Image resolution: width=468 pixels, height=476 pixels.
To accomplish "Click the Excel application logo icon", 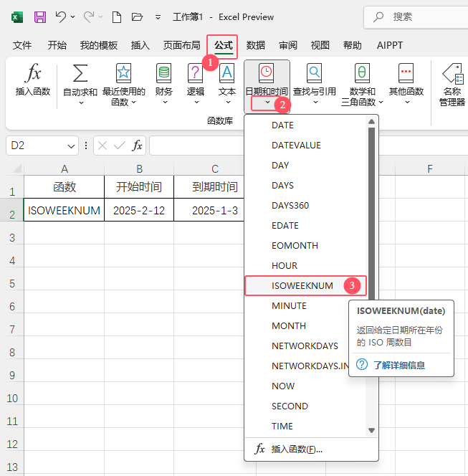I will tap(17, 17).
